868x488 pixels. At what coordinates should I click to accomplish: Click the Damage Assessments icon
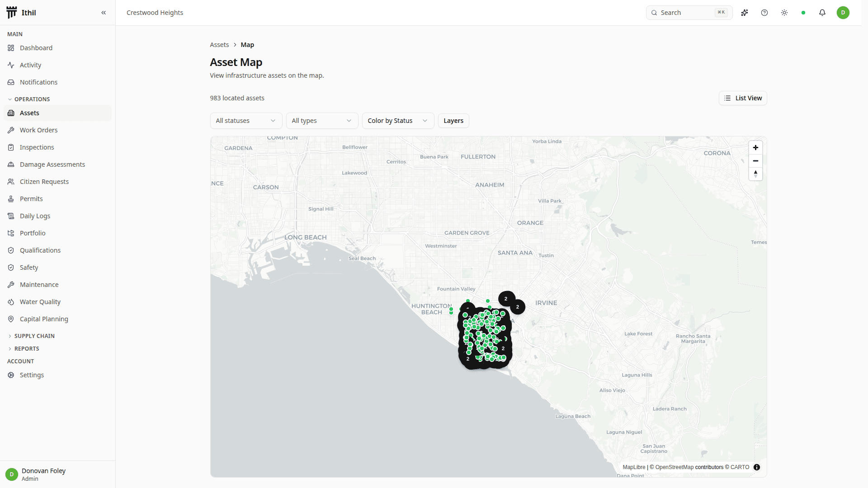[x=11, y=164]
